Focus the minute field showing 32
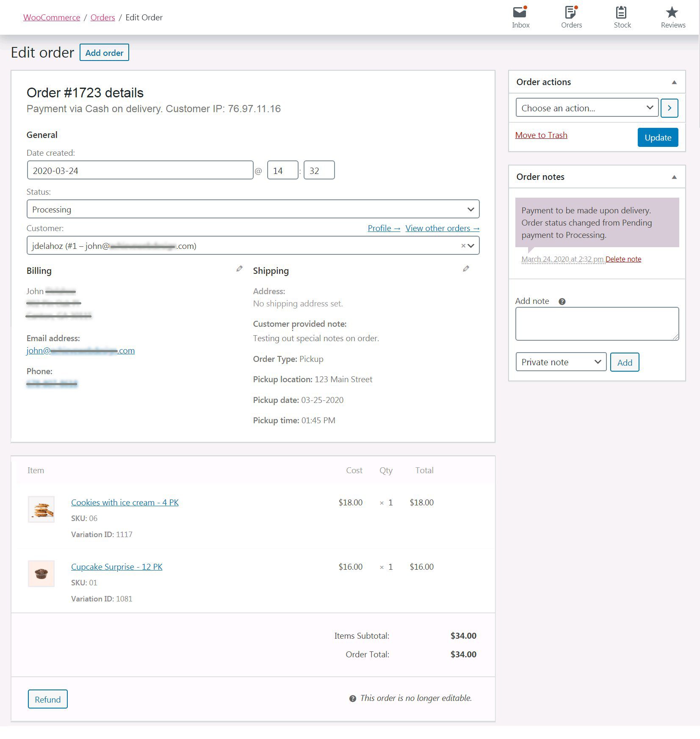The image size is (700, 739). [319, 170]
